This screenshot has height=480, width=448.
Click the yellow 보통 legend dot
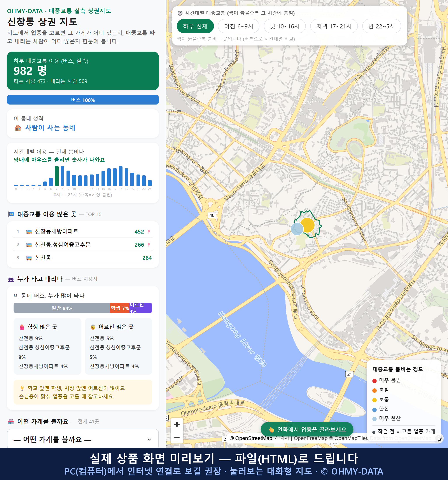374,400
